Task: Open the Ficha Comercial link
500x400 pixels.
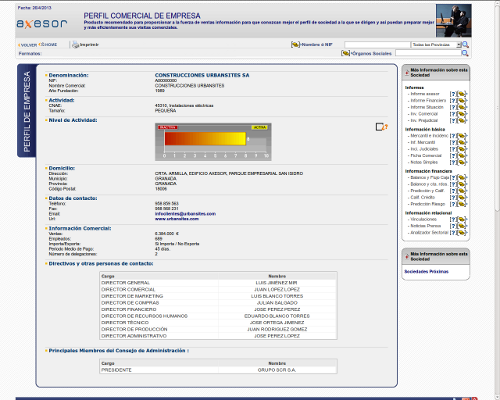Action: click(426, 156)
